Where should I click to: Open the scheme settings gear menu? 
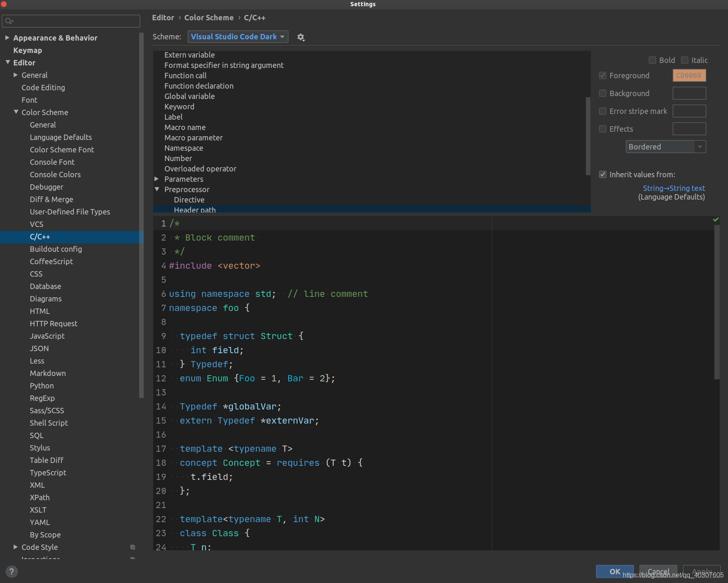pos(301,37)
